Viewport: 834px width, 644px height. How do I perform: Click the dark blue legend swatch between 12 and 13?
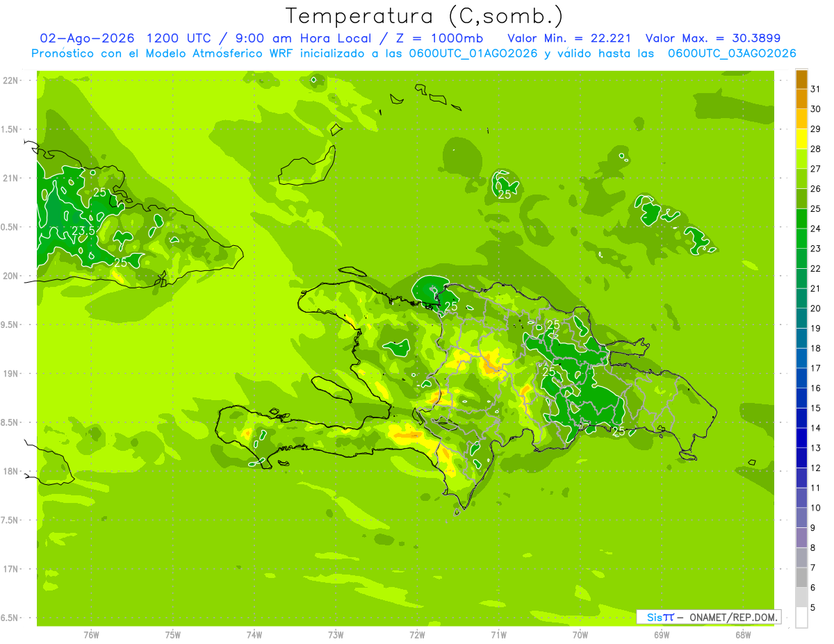pos(801,459)
